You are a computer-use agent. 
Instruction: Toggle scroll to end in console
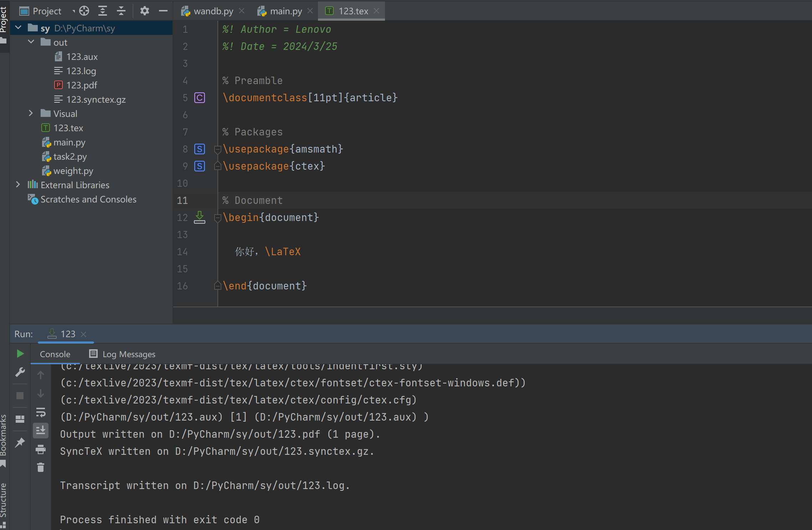pos(41,431)
